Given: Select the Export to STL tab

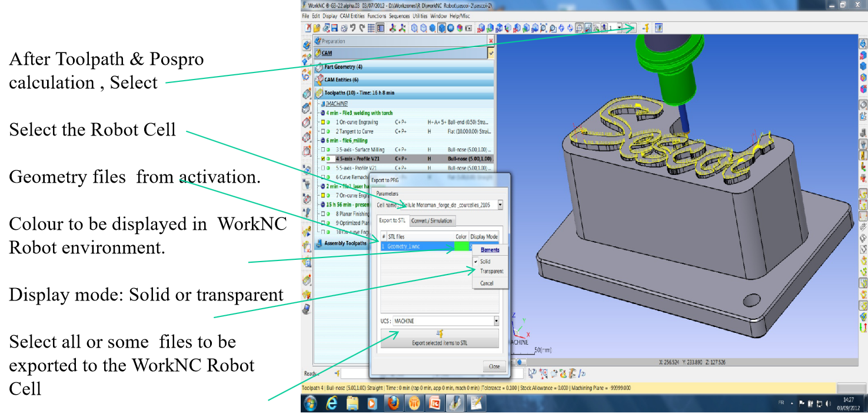Looking at the screenshot, I should tap(392, 220).
